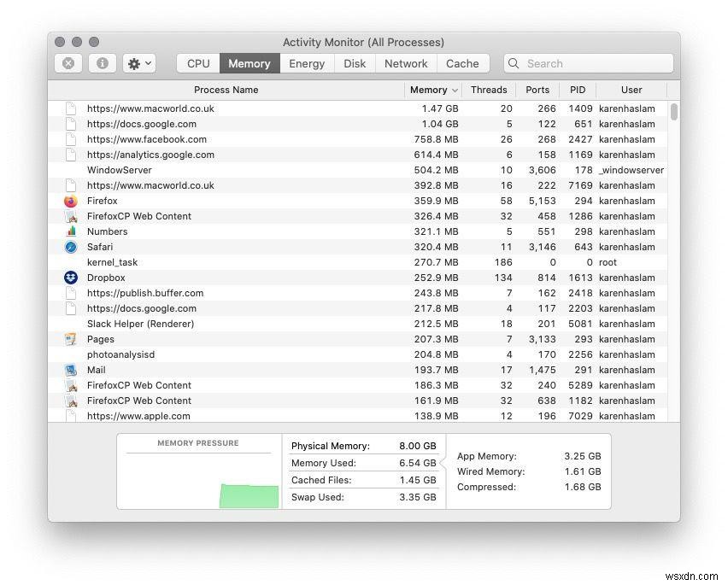View the Network tab
Screen dimensions: 728x585
pyautogui.click(x=406, y=62)
